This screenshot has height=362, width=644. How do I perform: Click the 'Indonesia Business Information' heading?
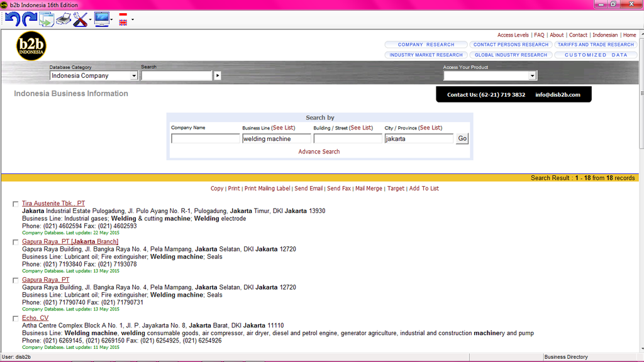[x=71, y=94]
